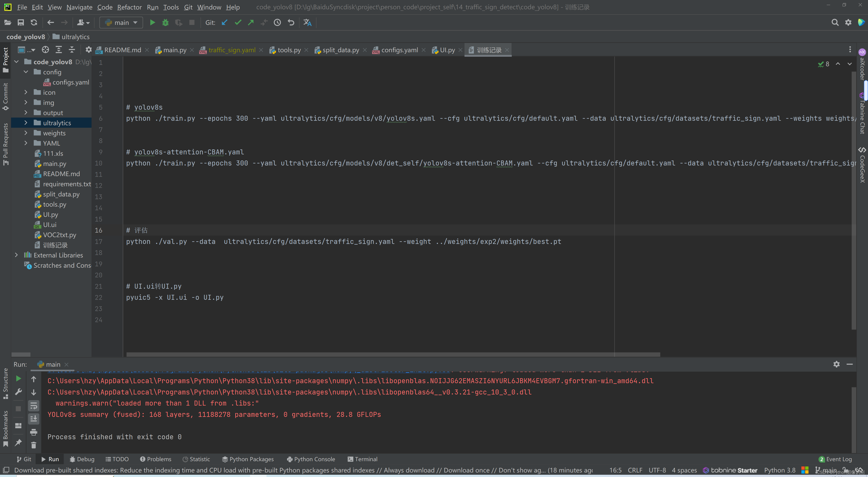The height and width of the screenshot is (477, 868).
Task: Expand the weights folder in project tree
Action: pos(25,133)
